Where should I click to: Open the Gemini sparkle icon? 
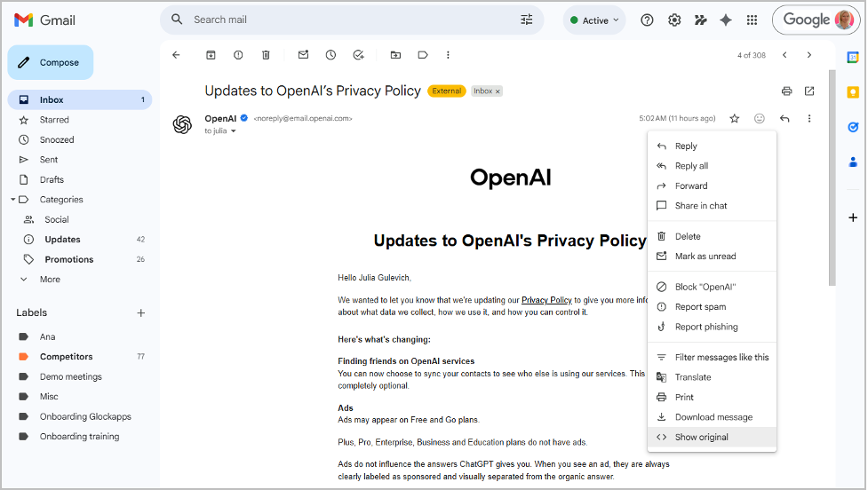725,20
